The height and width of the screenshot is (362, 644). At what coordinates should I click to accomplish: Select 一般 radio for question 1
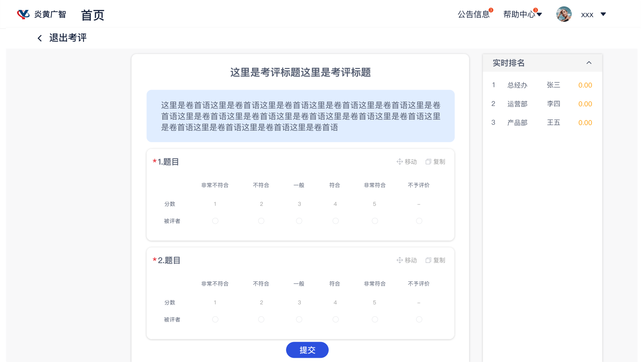pos(299,221)
